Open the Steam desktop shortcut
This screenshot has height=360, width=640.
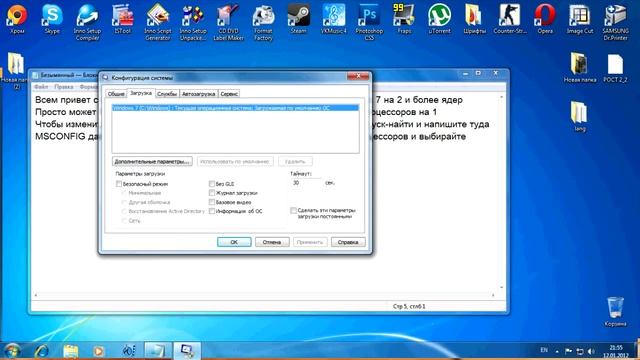pyautogui.click(x=298, y=18)
